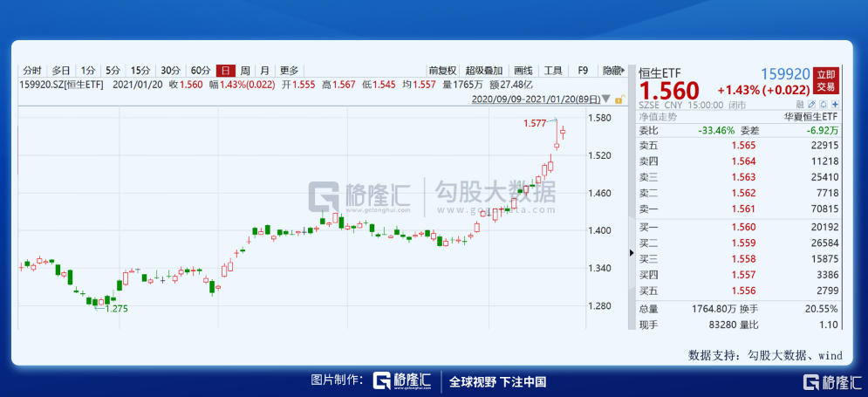Image resolution: width=868 pixels, height=397 pixels.
Task: Click the blue plus add-to-watchlist icon
Action: (835, 105)
